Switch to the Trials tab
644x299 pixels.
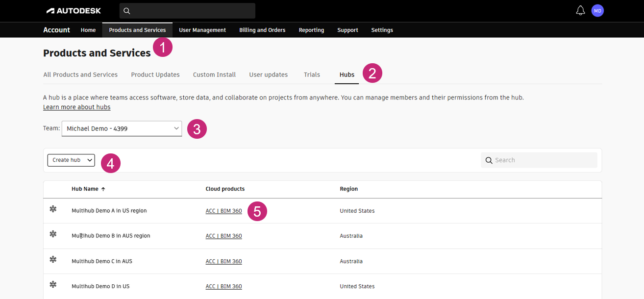tap(312, 74)
